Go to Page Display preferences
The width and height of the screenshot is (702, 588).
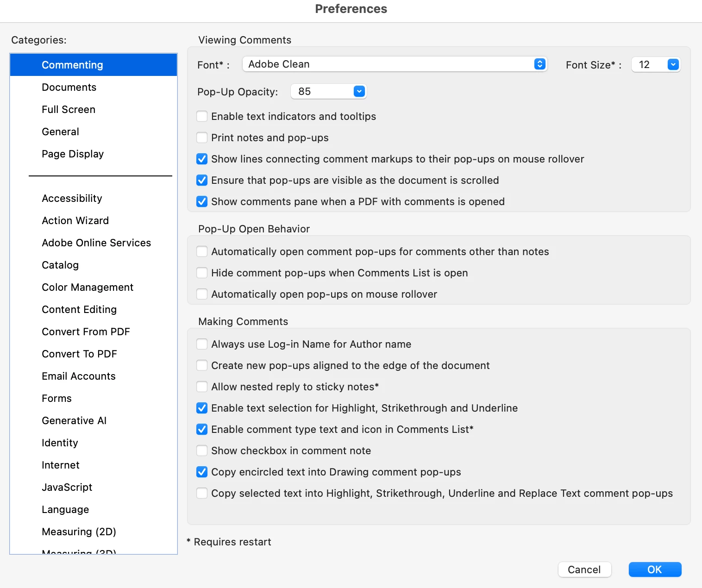coord(73,154)
